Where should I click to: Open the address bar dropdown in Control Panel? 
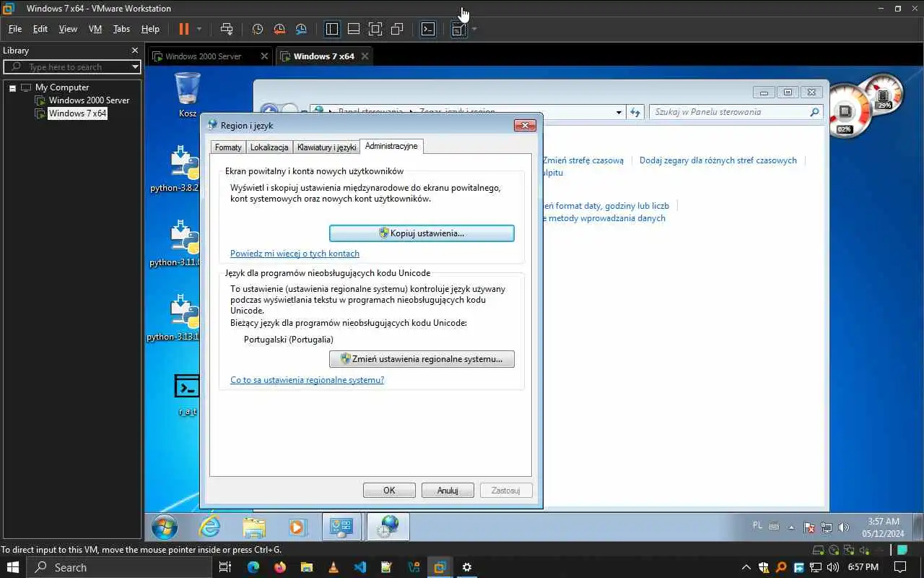[x=619, y=112]
